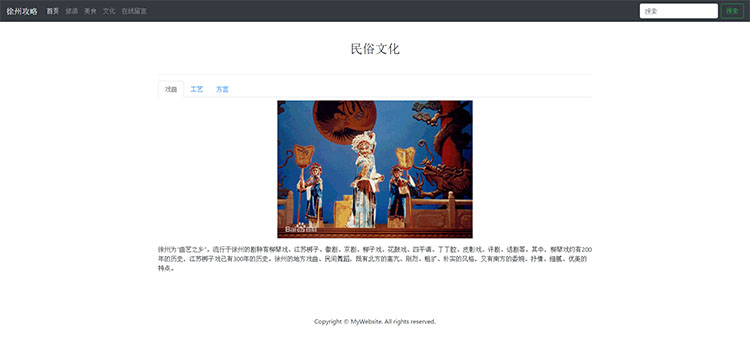
Task: Click the 徐州攻略 site brand logo
Action: [22, 11]
